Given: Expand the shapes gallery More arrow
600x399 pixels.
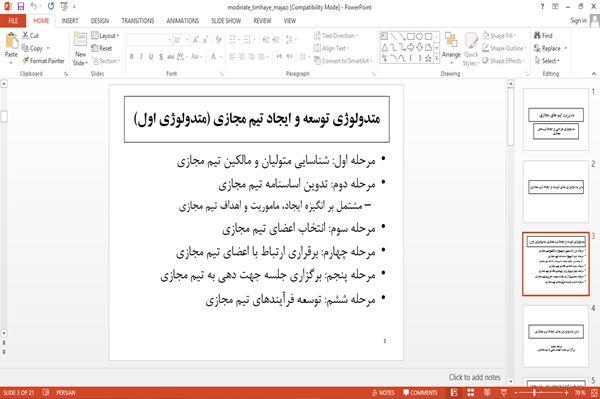Looking at the screenshot, I should (436, 59).
